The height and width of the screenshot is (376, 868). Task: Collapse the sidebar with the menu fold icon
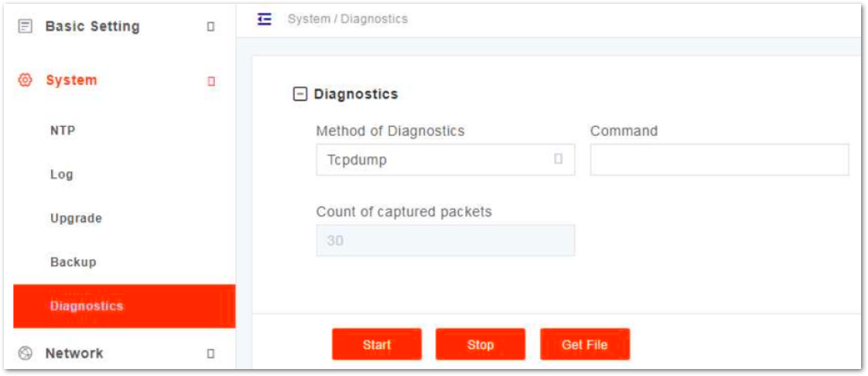click(265, 19)
